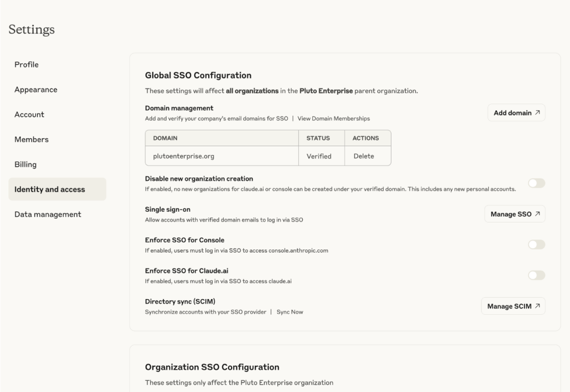Select the Identity and access section

[50, 189]
